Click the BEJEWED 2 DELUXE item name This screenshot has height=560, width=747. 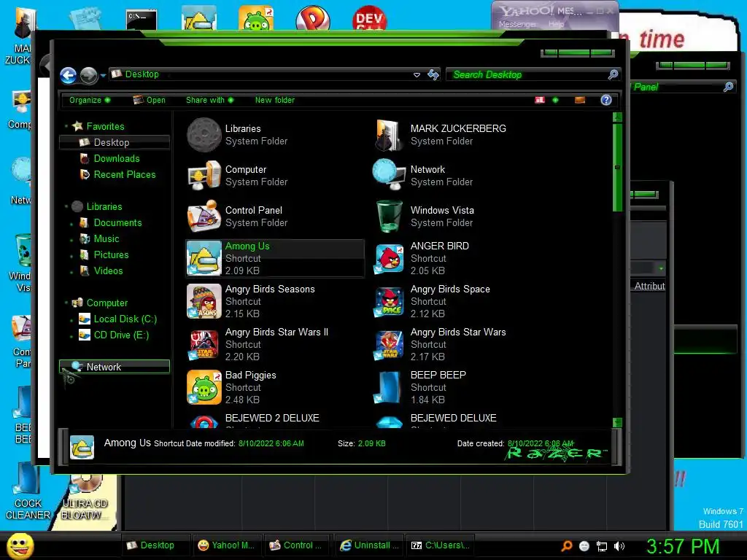272,418
